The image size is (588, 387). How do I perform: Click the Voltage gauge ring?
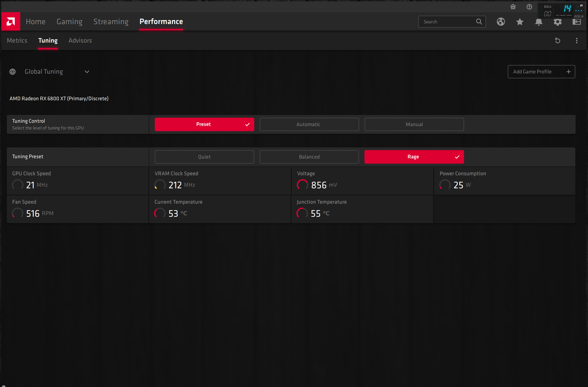click(x=302, y=185)
